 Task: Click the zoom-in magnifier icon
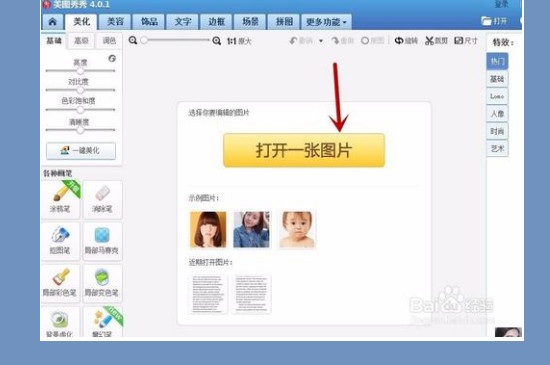(217, 41)
